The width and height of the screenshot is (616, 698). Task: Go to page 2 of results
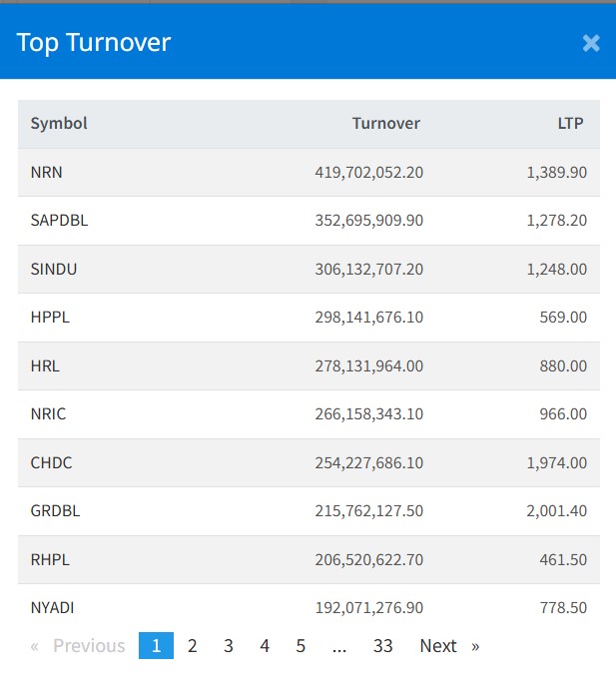click(x=192, y=646)
